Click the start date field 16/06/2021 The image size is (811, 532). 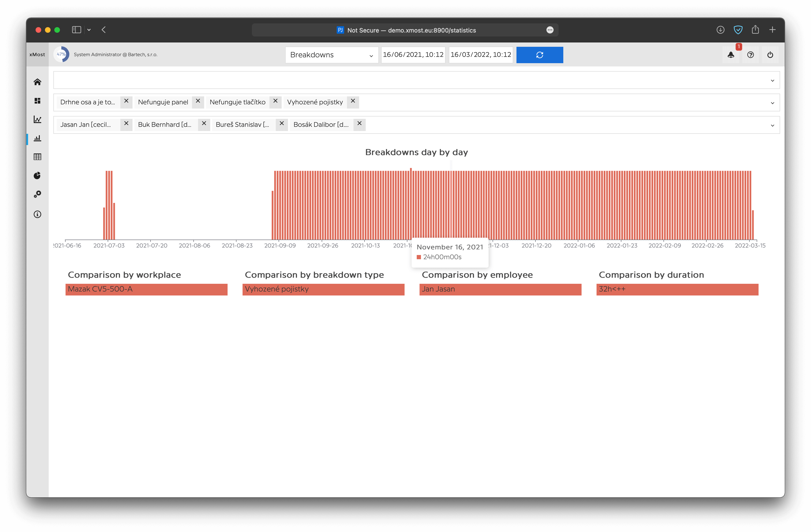pyautogui.click(x=413, y=55)
